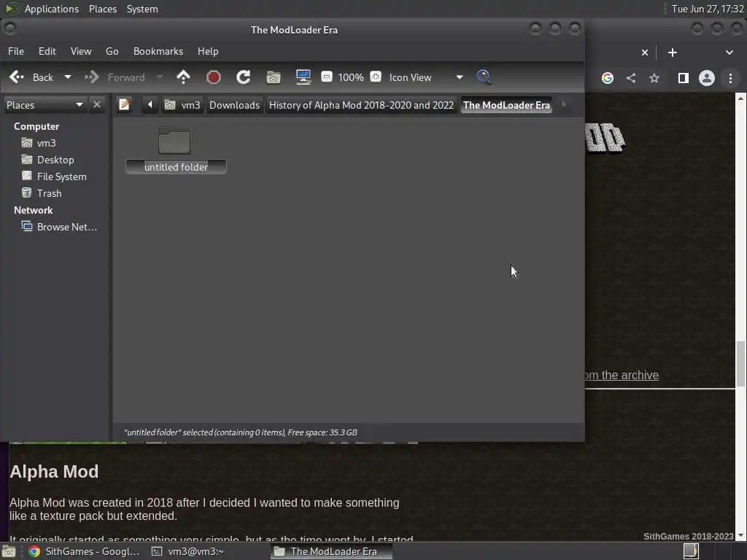This screenshot has height=560, width=747.
Task: Go to Downloads in path bar
Action: point(234,105)
